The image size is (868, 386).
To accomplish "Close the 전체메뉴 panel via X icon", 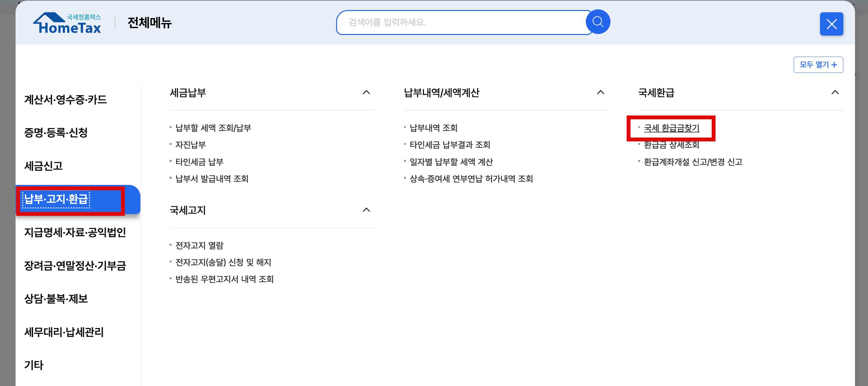I will click(832, 24).
